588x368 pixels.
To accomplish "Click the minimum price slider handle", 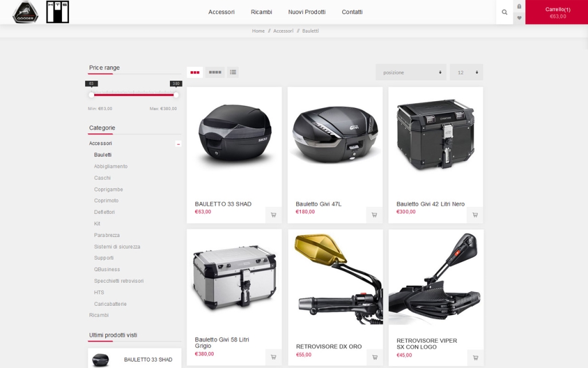I will click(91, 95).
